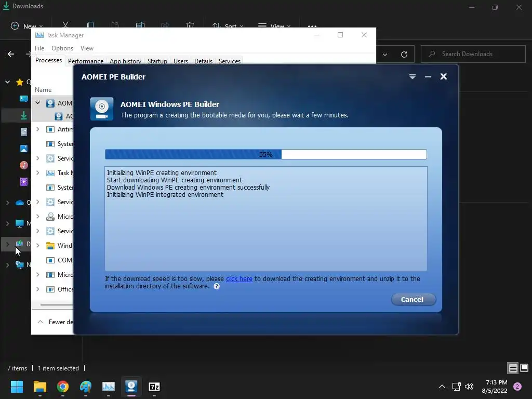The width and height of the screenshot is (532, 399).
Task: Switch to Task Manager taskbar icon
Action: (109, 387)
